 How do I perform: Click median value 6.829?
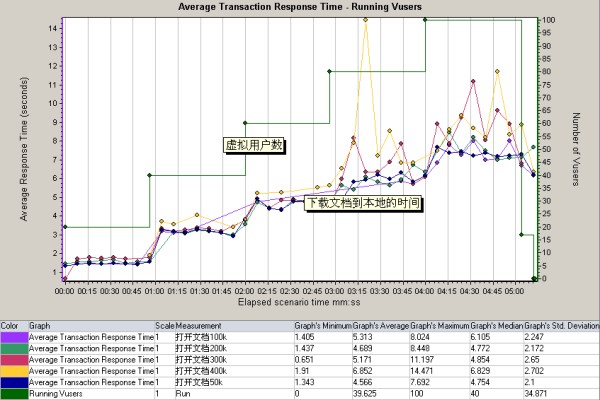coord(480,371)
